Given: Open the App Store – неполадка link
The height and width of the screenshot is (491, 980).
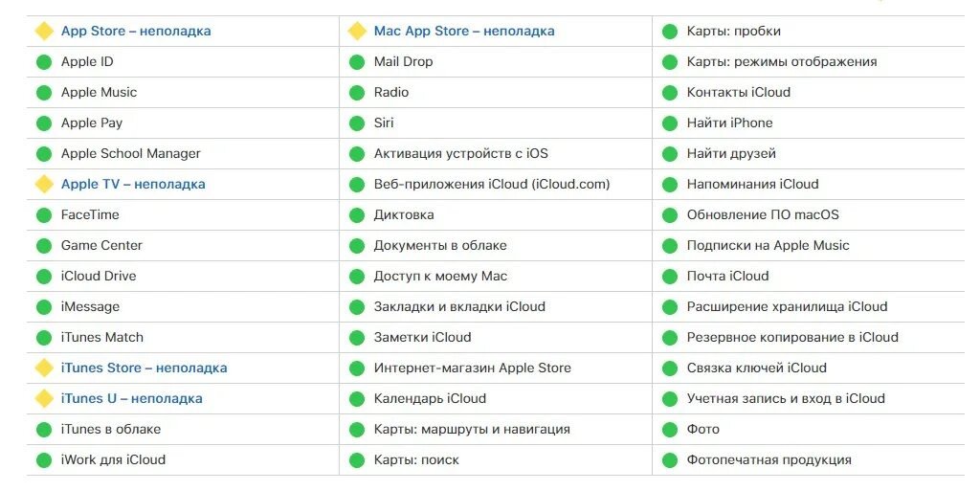Looking at the screenshot, I should 136,31.
